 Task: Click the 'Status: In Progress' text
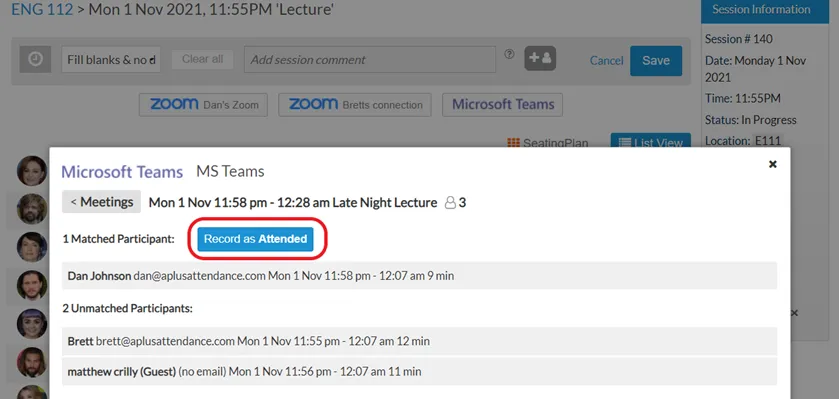(750, 120)
